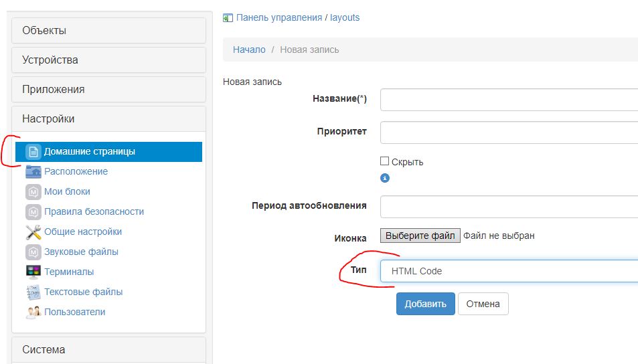Open Звуковые файлы page
This screenshot has width=638, height=364.
(x=82, y=252)
